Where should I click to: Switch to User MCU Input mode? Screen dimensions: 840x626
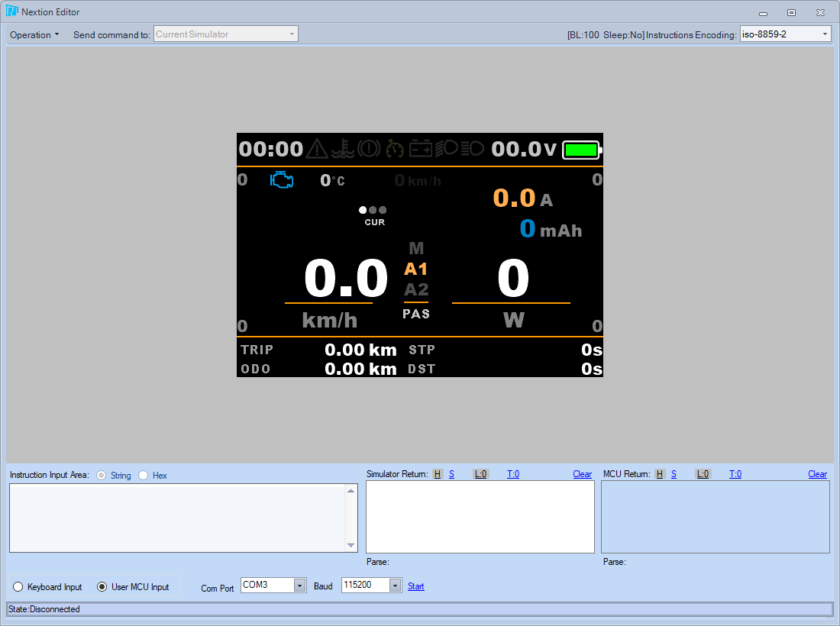pos(103,586)
